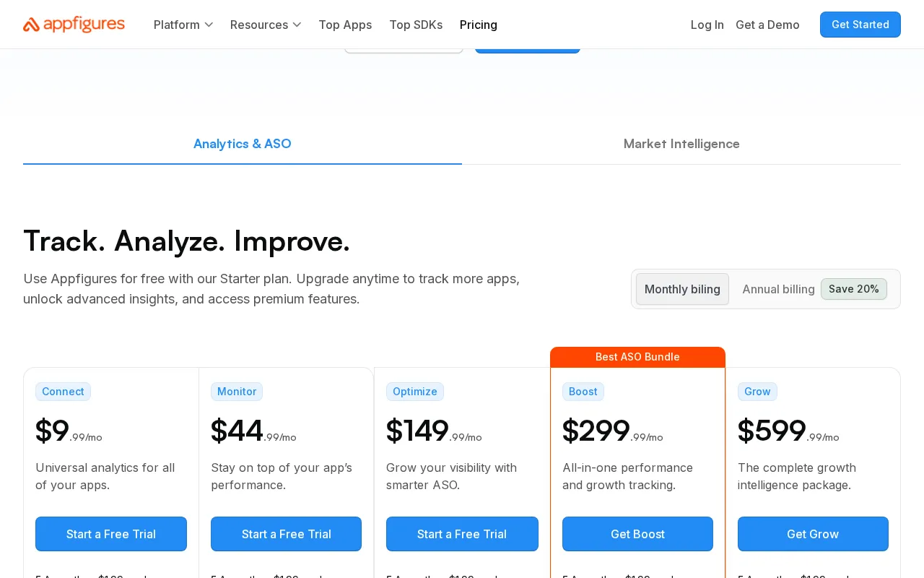The height and width of the screenshot is (578, 924).
Task: Open Top SDKs page
Action: tap(416, 25)
